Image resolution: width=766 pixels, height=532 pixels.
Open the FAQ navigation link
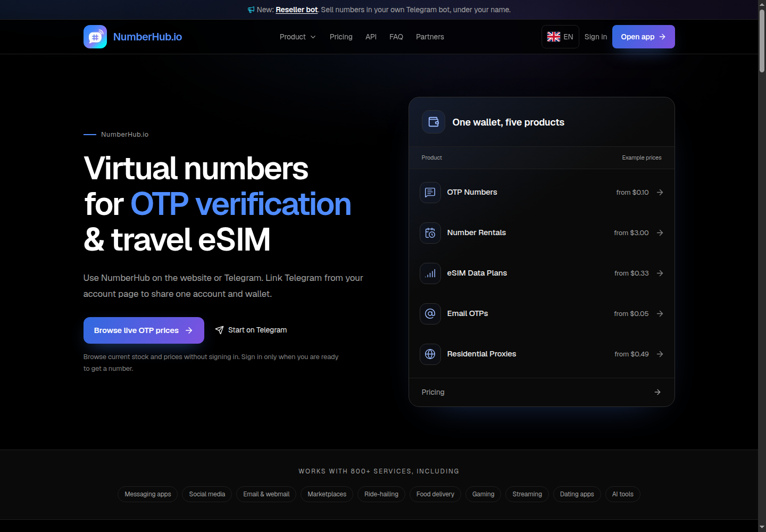396,37
